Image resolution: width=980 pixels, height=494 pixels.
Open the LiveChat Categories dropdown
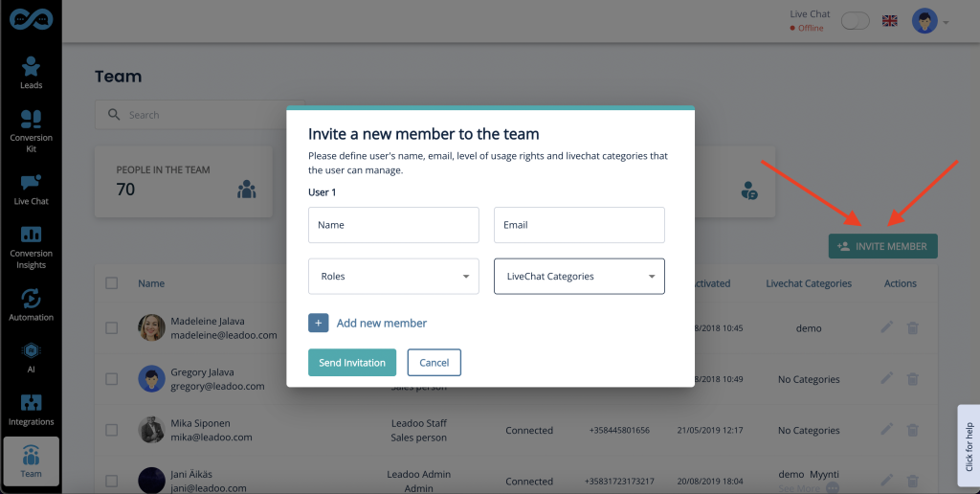[579, 277]
